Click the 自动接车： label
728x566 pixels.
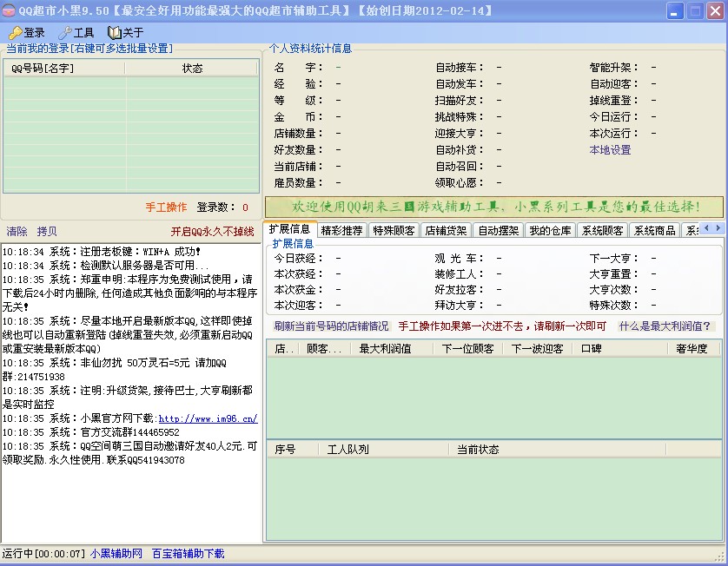[x=460, y=68]
